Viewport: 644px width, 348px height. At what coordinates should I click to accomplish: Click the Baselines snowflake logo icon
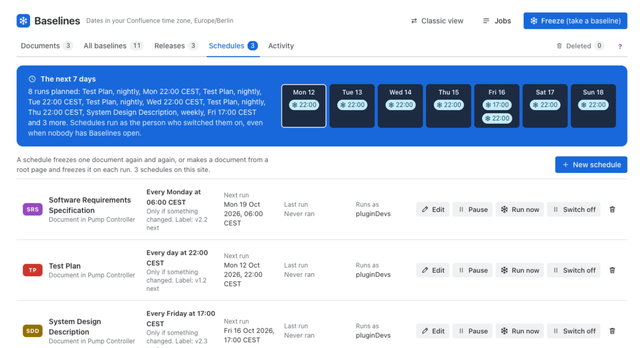coord(23,21)
